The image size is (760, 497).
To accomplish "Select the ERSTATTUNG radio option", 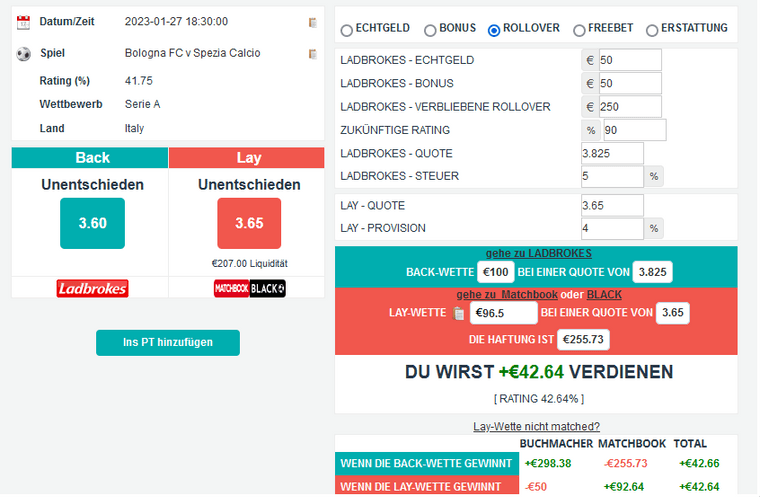I will coord(652,31).
